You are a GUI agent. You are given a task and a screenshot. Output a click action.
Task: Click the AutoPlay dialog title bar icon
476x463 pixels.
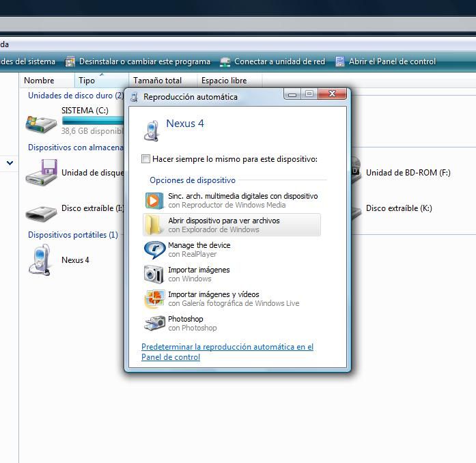coord(134,97)
